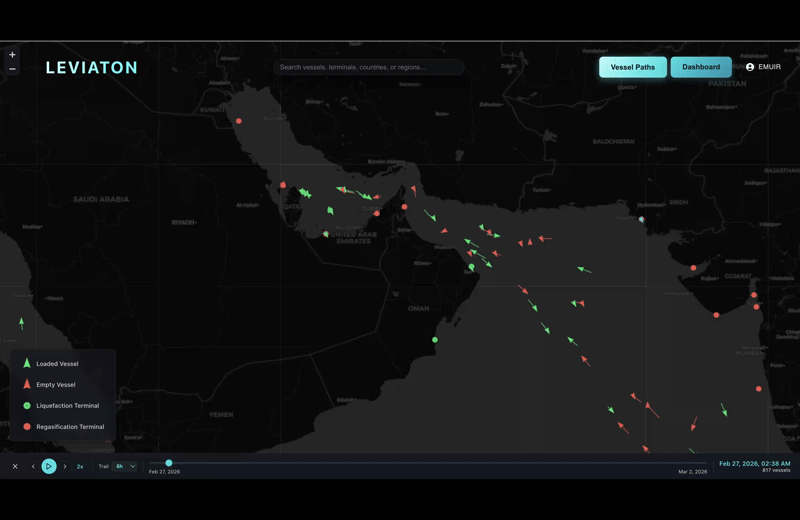The height and width of the screenshot is (520, 800).
Task: Click the green Loaded Vessel legend icon
Action: pyautogui.click(x=27, y=364)
